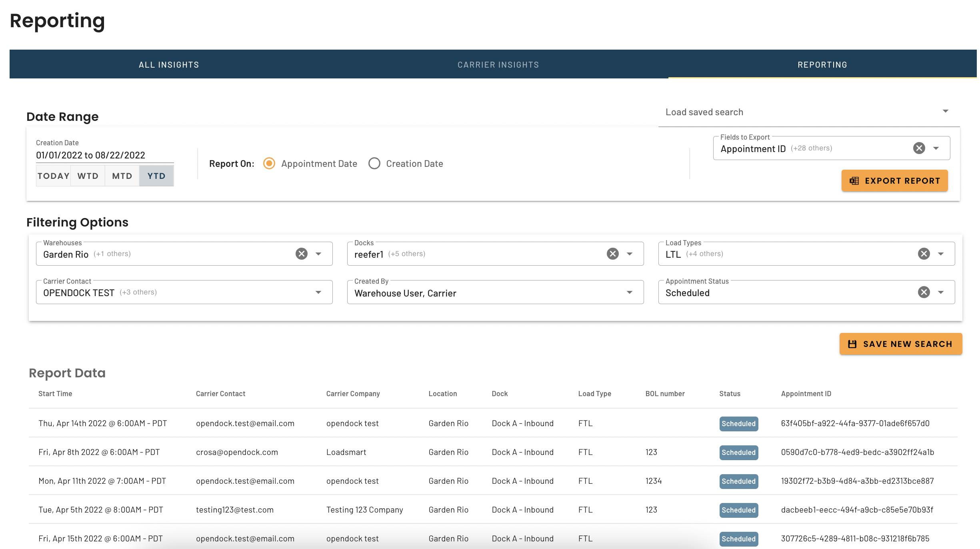980x549 pixels.
Task: Expand the Appointment Status dropdown arrow
Action: click(x=941, y=292)
